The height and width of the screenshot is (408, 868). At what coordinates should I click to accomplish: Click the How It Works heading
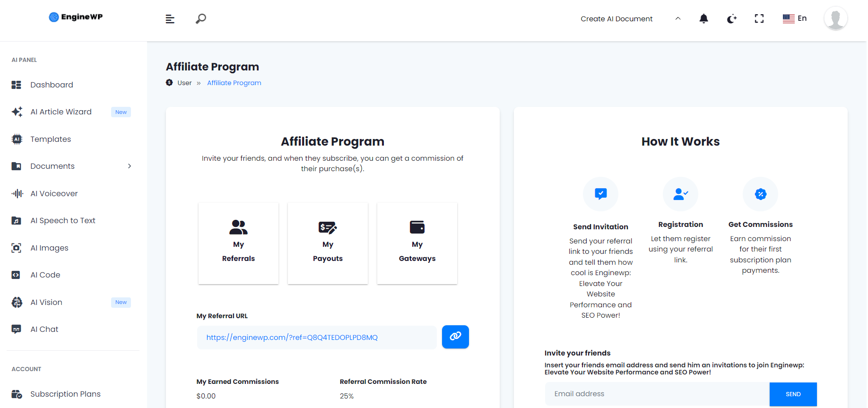tap(680, 141)
